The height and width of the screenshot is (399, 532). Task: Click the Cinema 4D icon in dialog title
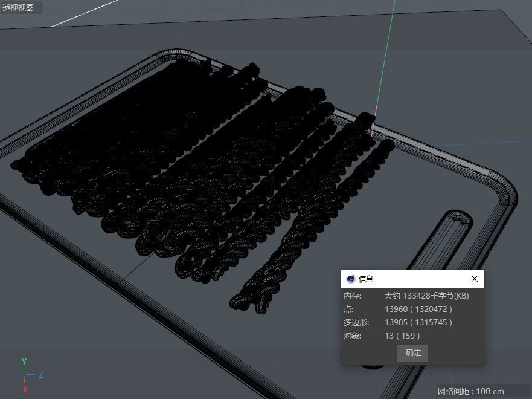tap(350, 279)
